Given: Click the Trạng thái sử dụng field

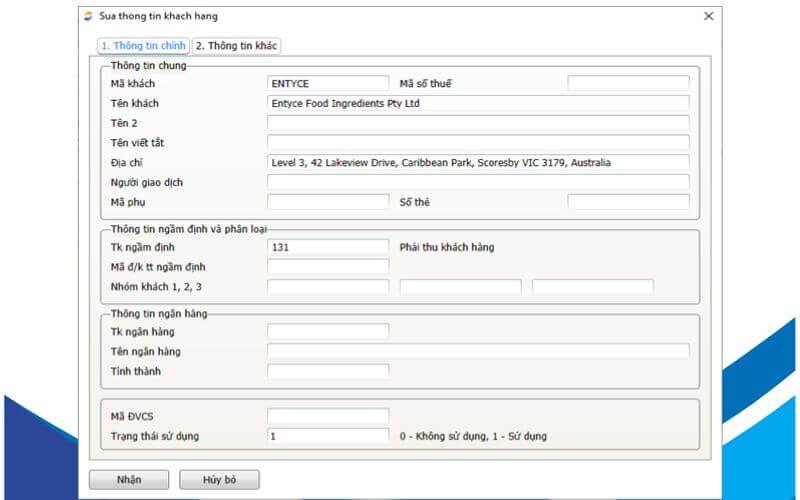Looking at the screenshot, I should tap(328, 436).
